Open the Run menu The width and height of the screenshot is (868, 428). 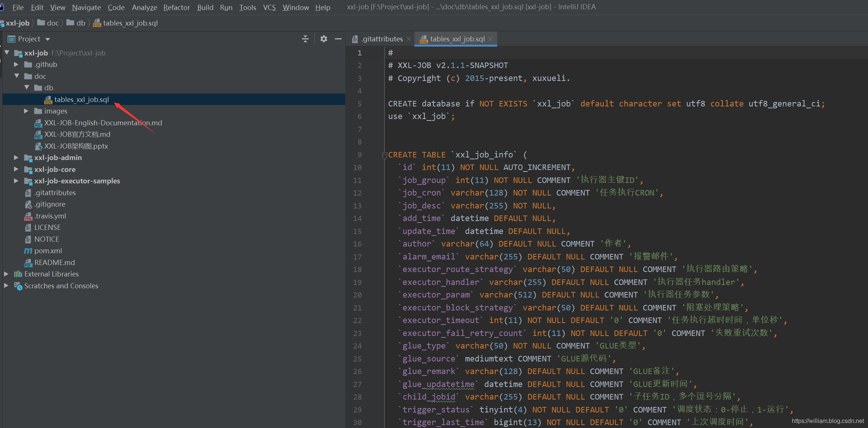tap(226, 7)
